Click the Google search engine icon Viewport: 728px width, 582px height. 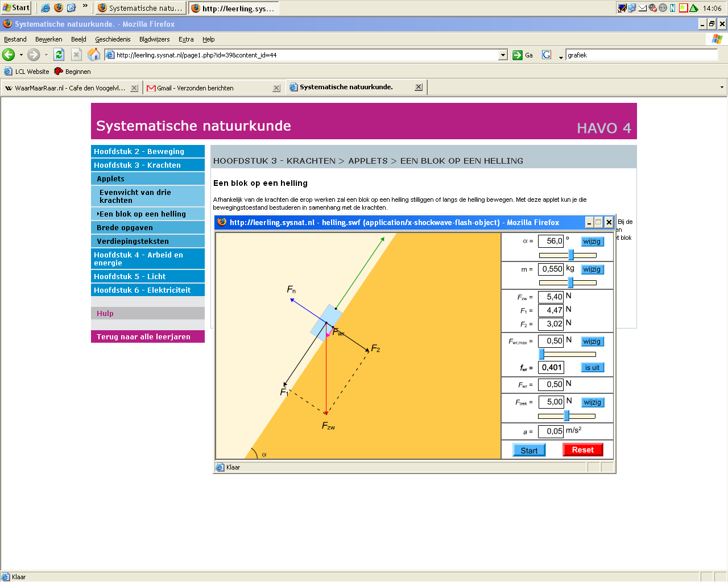click(547, 55)
